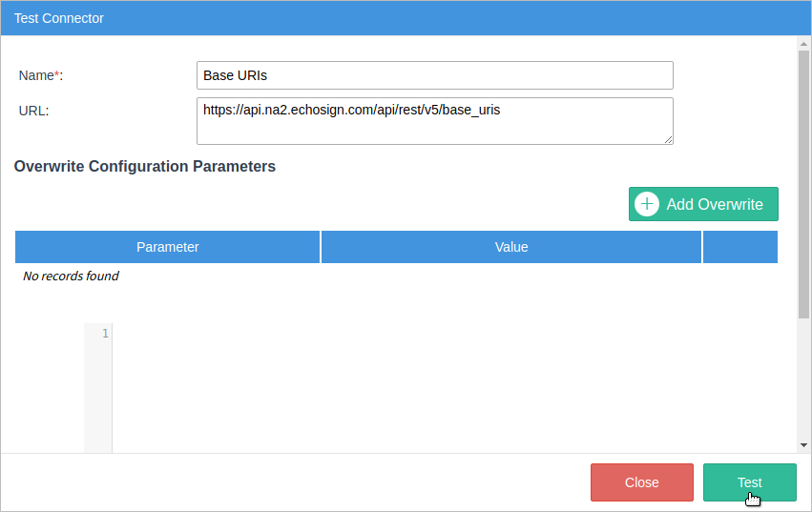The image size is (812, 512).
Task: Click the plus icon on Add Overwrite
Action: pyautogui.click(x=647, y=204)
